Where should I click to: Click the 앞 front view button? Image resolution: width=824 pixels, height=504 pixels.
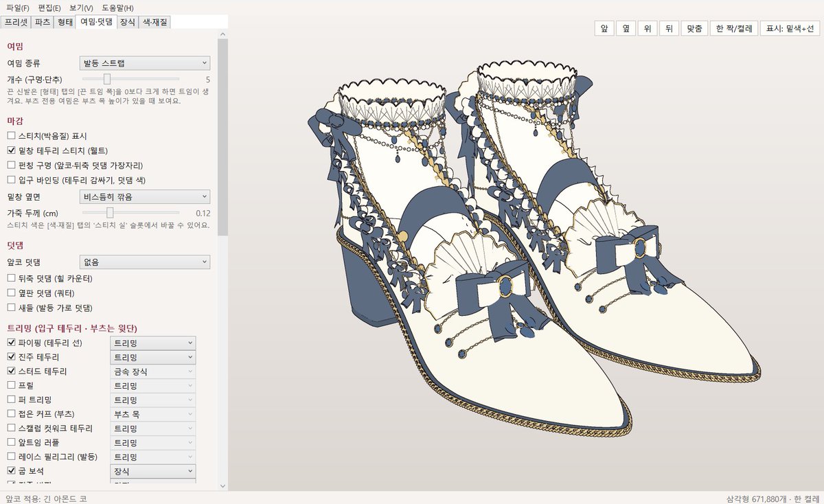click(x=604, y=29)
